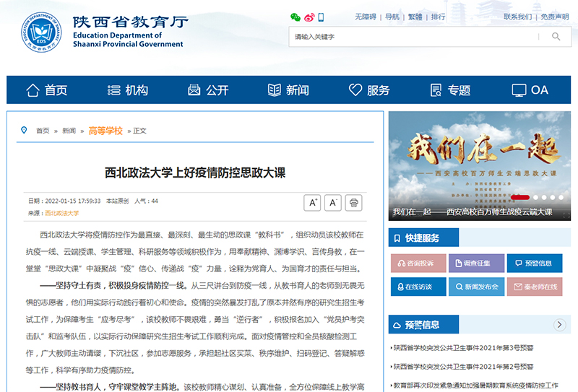Click the 无障碍 accessibility link

pos(366,17)
